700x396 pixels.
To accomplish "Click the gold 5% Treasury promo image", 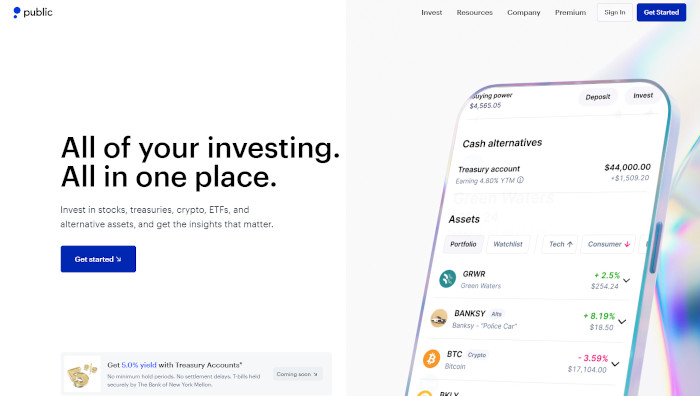I will (x=82, y=374).
